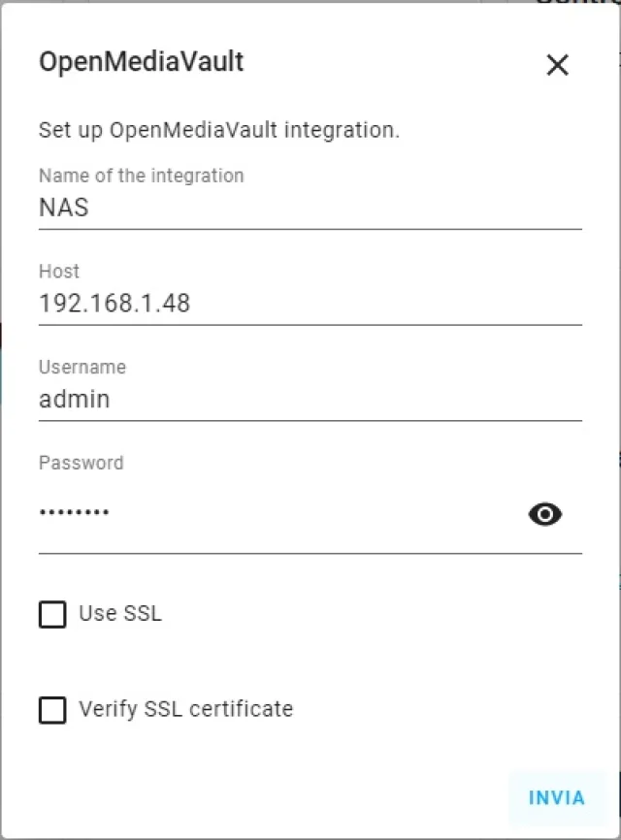Image resolution: width=621 pixels, height=840 pixels.
Task: Click empty space right of the IP address
Action: 388,304
